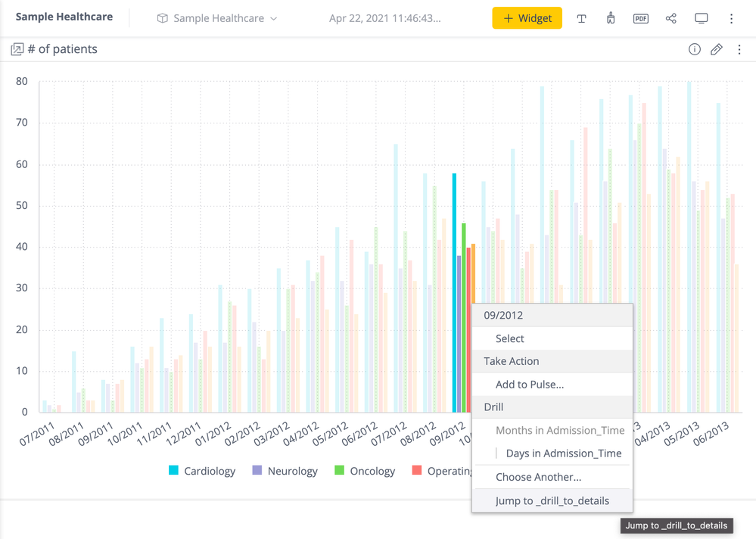Choose Select from the context menu
Screen dimensions: 756x539
(x=509, y=338)
